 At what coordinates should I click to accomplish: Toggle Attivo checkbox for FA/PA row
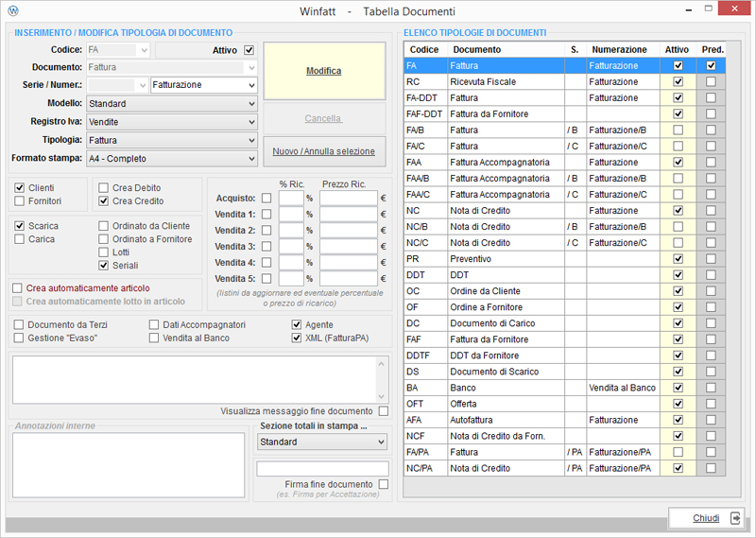pyautogui.click(x=678, y=452)
